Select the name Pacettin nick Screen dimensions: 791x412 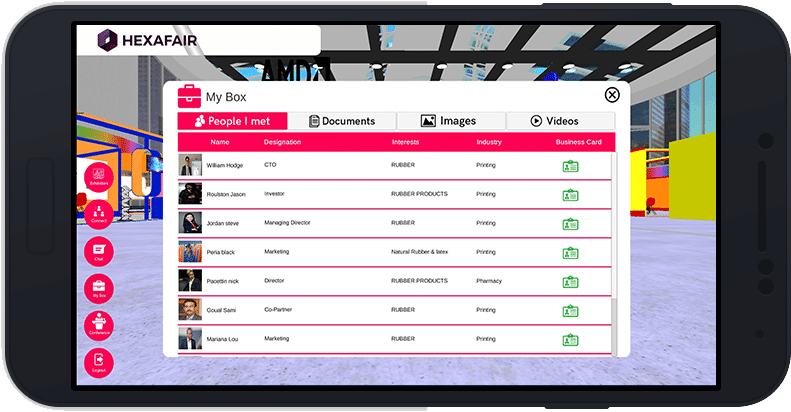pos(222,281)
